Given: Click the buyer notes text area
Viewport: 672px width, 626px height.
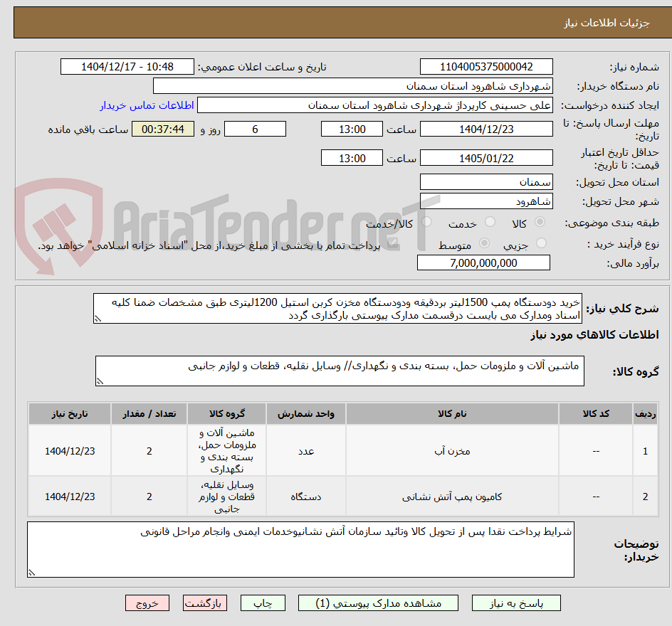Looking at the screenshot, I should click(300, 549).
